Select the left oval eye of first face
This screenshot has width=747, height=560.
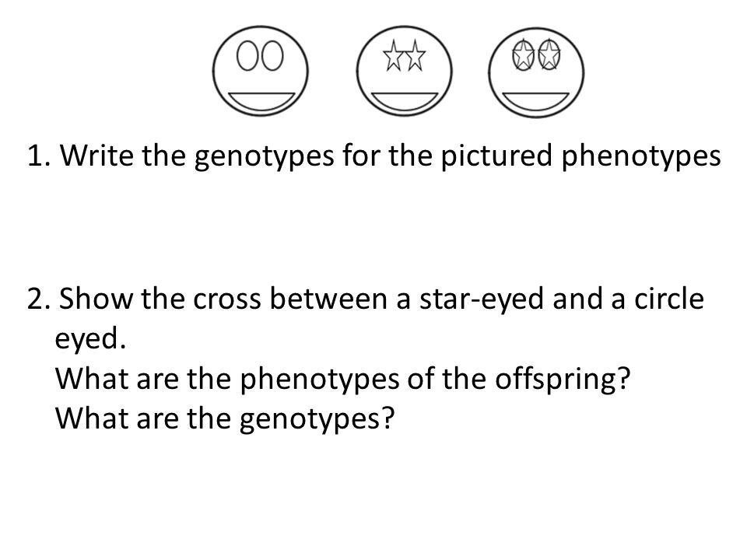pos(247,56)
